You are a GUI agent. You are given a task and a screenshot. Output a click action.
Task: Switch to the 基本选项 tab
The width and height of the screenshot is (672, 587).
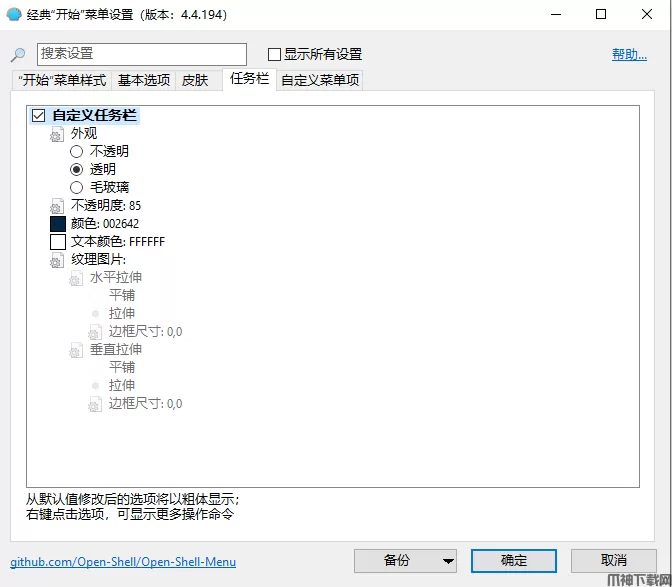[144, 80]
